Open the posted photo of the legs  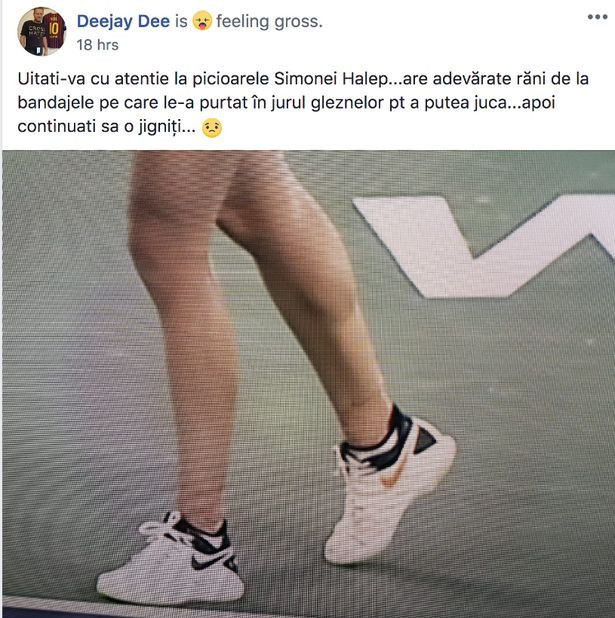click(x=308, y=384)
